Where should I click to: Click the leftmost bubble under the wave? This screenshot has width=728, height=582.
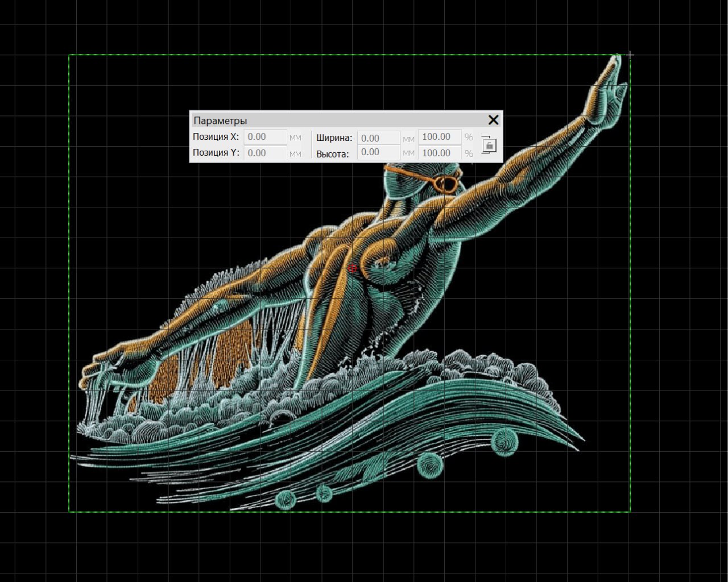tap(286, 500)
